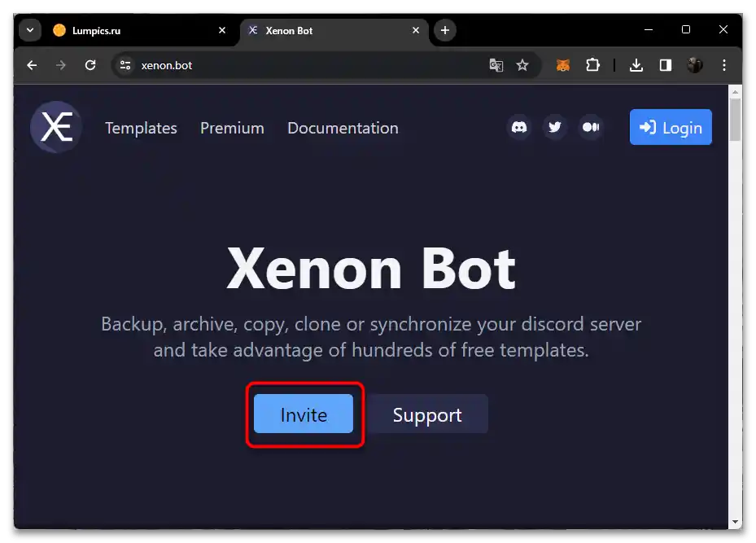Toggle the browser side panel
Viewport: 756px width, 543px height.
coord(666,65)
